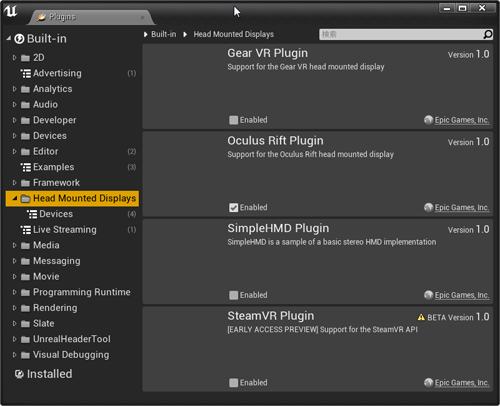Select the Built-in category icon
The height and width of the screenshot is (406, 500).
[x=19, y=39]
